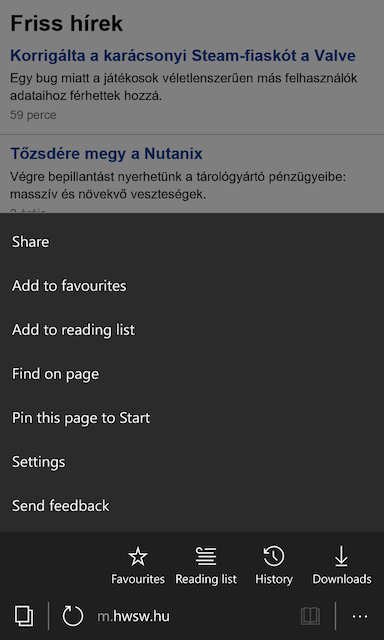Open the Steam-fiaskót Valve article link
The width and height of the screenshot is (384, 640).
coord(182,56)
